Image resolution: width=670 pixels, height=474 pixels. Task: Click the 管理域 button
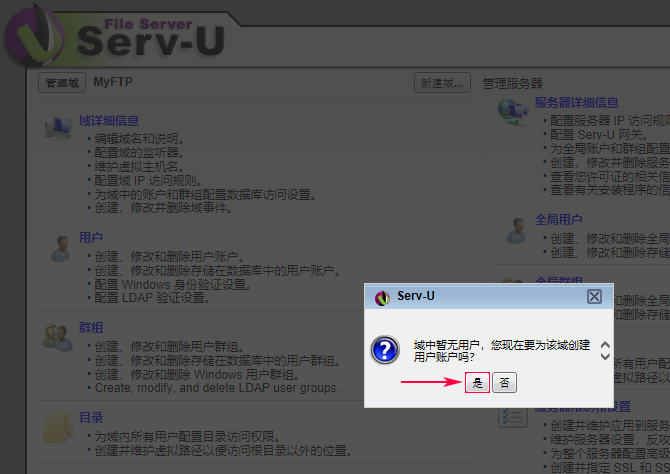(62, 82)
